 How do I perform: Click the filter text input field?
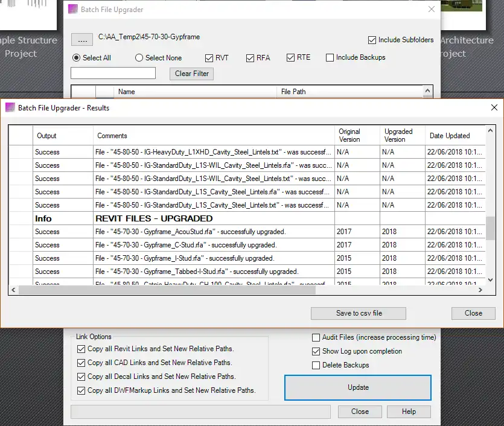point(113,73)
